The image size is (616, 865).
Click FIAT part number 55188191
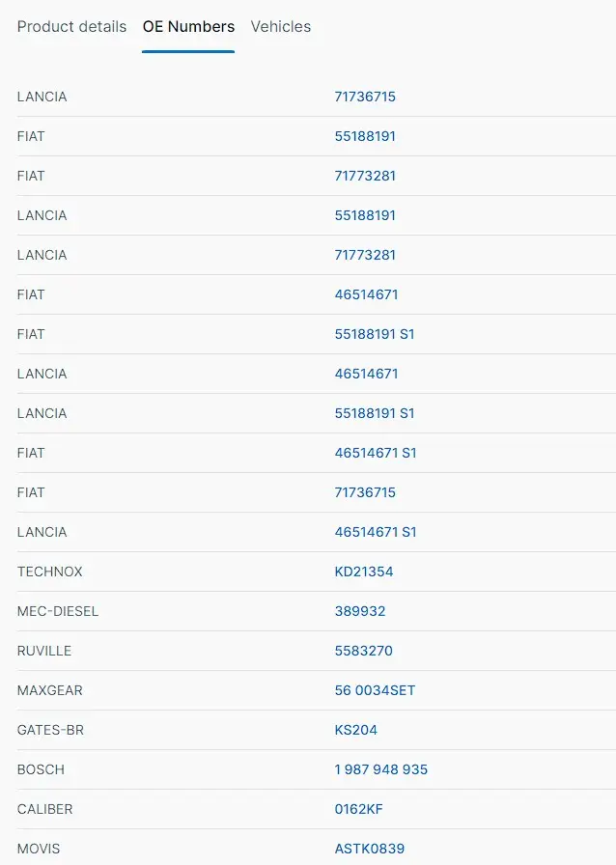click(x=365, y=136)
